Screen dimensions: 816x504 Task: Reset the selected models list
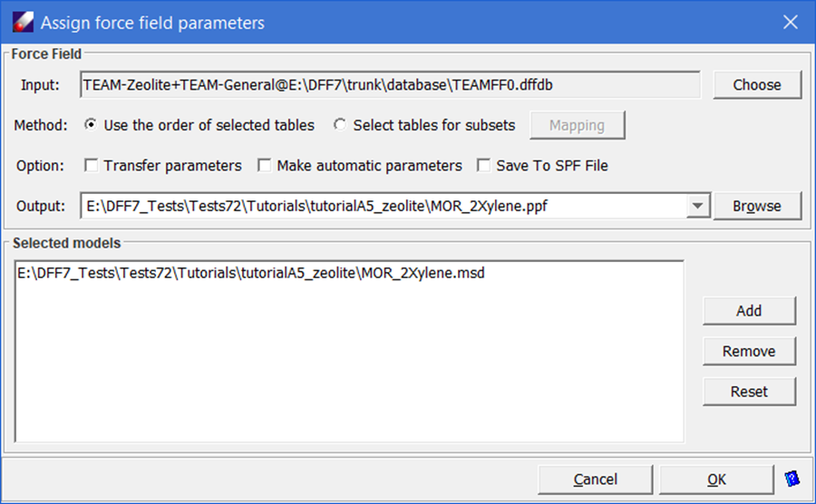[749, 392]
